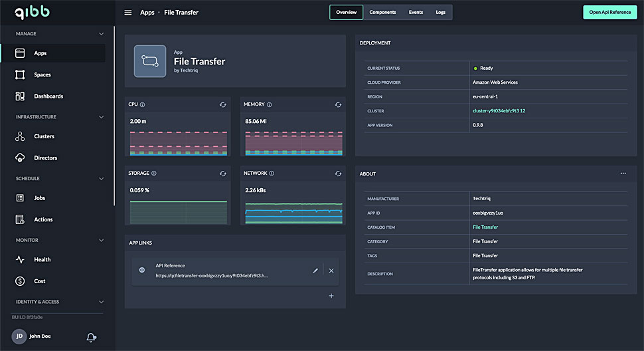
Task: Go to Dashboards in sidebar
Action: point(48,96)
